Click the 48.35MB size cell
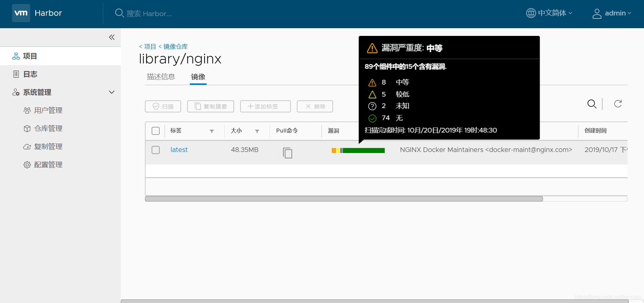 click(245, 150)
